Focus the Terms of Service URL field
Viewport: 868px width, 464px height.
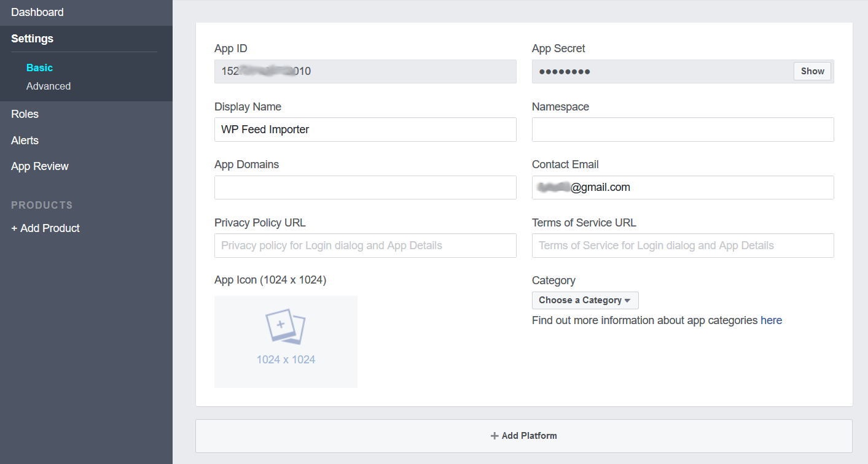(x=683, y=246)
